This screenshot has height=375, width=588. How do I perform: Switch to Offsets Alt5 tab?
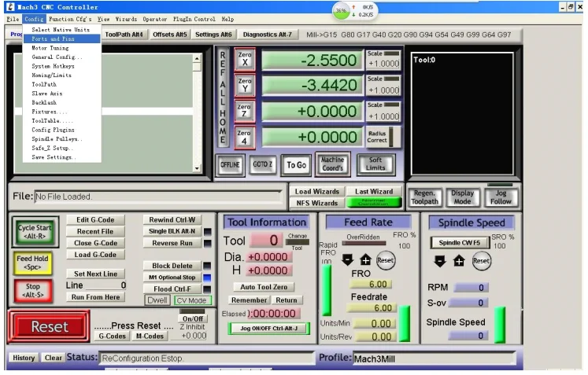[x=169, y=35]
